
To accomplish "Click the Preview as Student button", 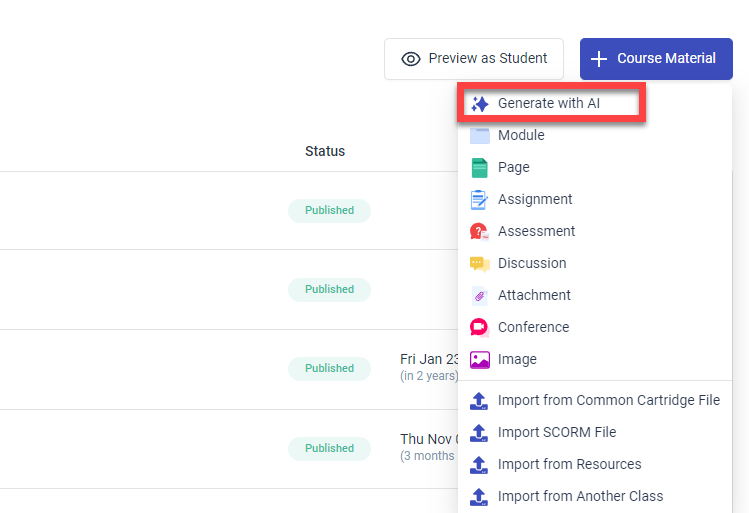I will pyautogui.click(x=474, y=59).
